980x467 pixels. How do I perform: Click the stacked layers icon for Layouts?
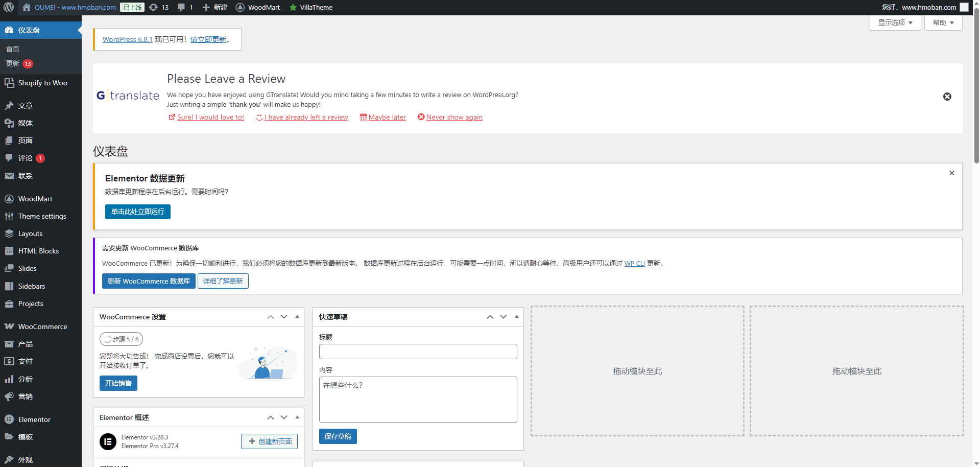tap(9, 233)
